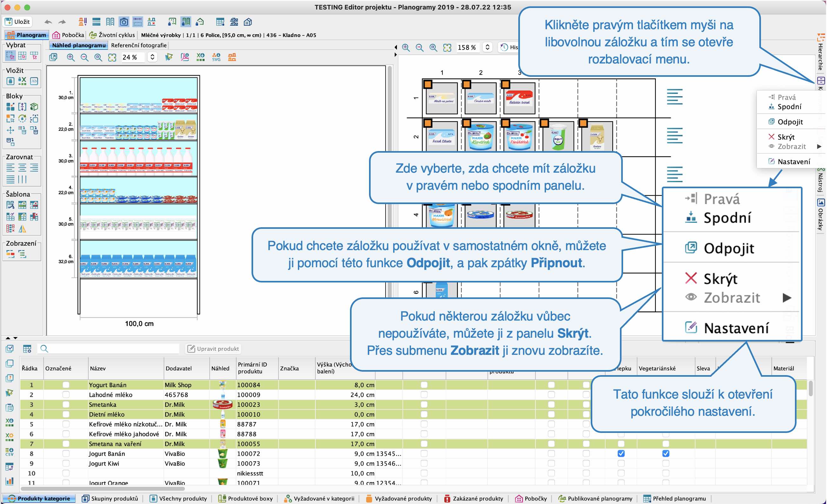Click the product table horizontal scrollbar
The height and width of the screenshot is (504, 827).
point(102,488)
